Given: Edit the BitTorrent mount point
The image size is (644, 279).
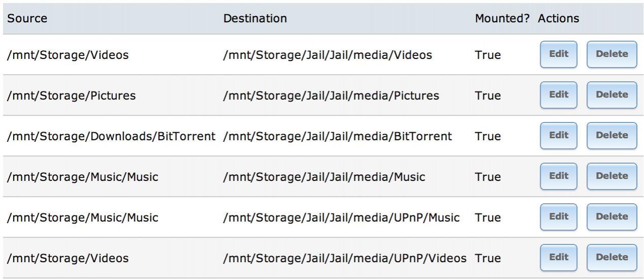Looking at the screenshot, I should pyautogui.click(x=559, y=136).
